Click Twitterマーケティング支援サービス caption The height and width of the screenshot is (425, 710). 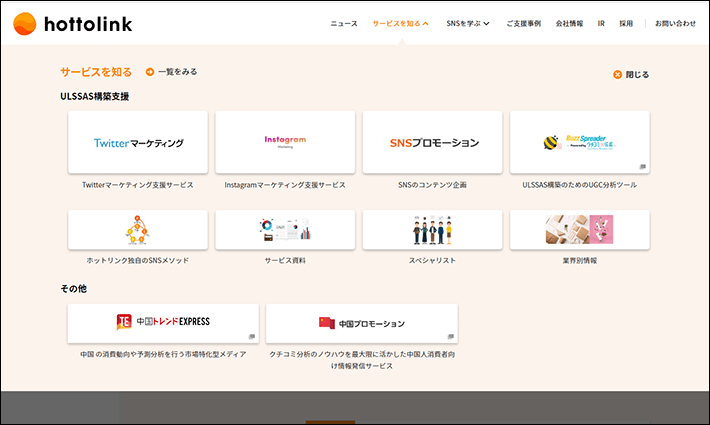click(138, 185)
